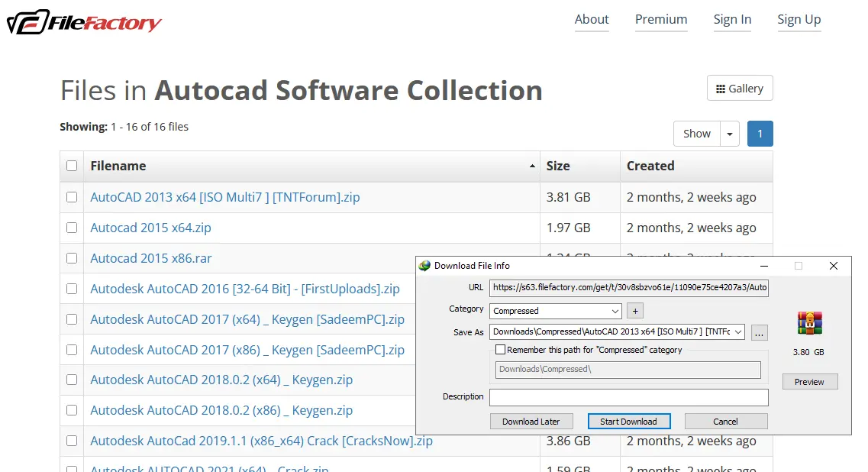Screen dimensions: 868x472
Task: Open the Show dropdown caret
Action: click(x=730, y=134)
